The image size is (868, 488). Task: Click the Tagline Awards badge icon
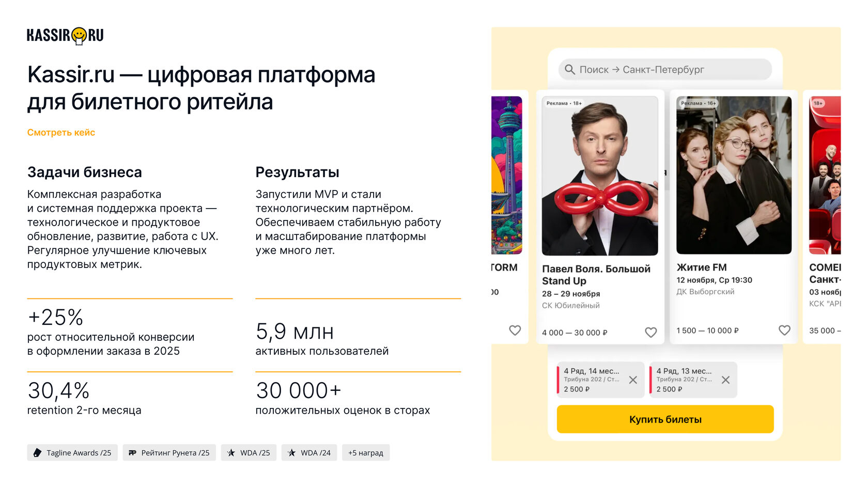(37, 453)
